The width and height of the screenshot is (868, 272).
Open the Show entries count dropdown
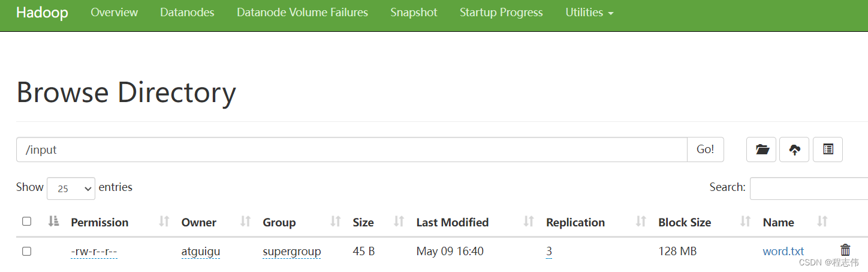71,189
